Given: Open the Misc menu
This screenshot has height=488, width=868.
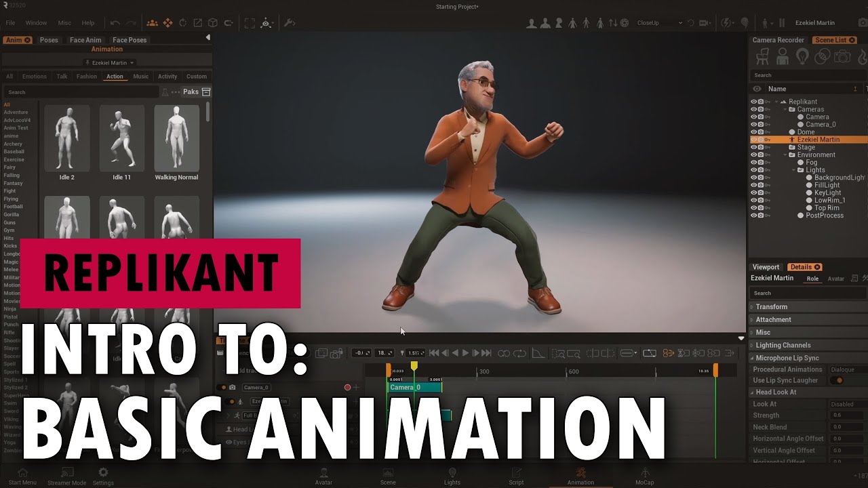Looking at the screenshot, I should pyautogui.click(x=64, y=23).
